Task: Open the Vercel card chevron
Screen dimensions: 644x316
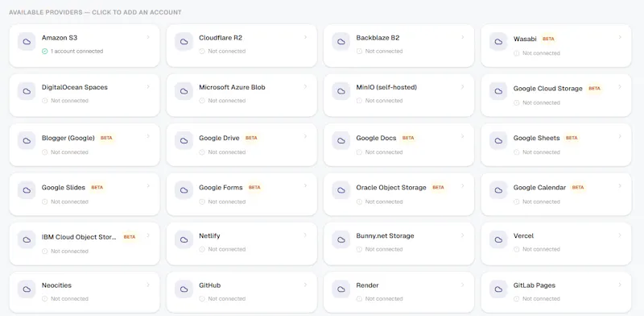Action: tap(620, 235)
